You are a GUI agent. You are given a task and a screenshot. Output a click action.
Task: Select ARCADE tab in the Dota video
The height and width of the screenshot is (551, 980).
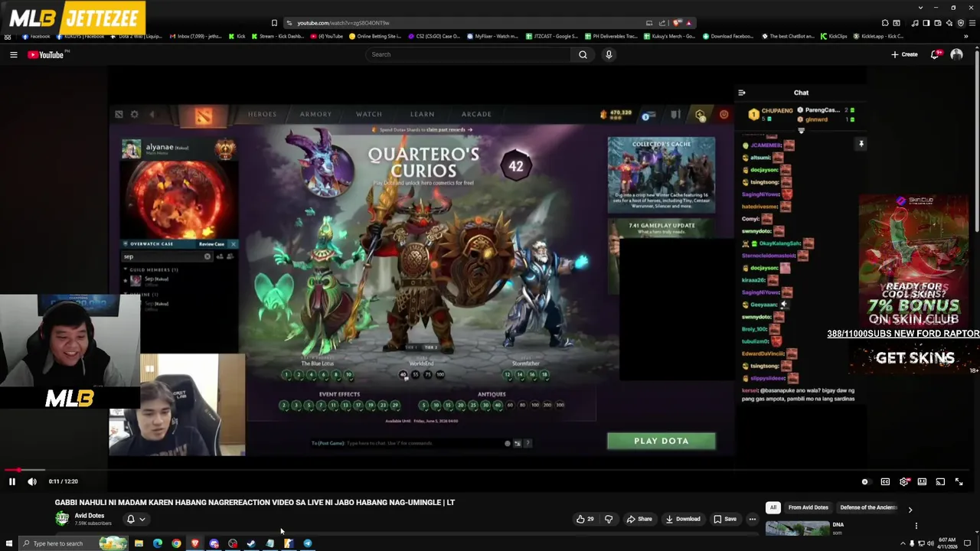click(476, 114)
